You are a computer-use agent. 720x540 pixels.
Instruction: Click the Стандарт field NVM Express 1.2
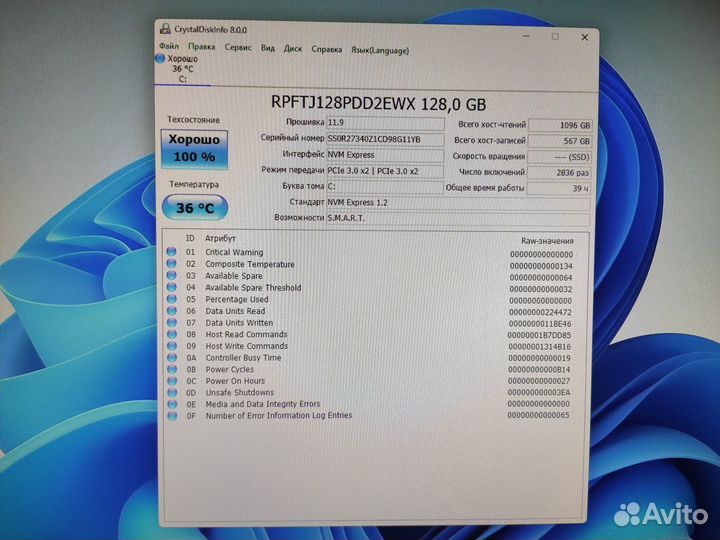458,203
